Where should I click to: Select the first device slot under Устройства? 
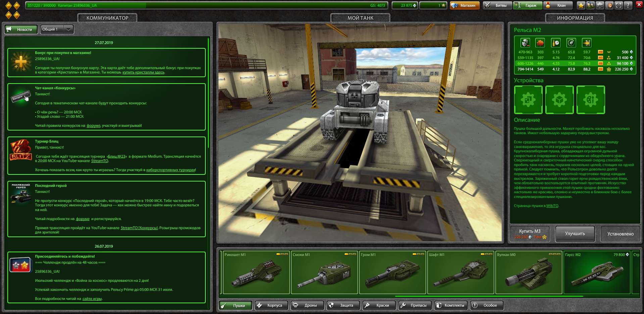528,100
